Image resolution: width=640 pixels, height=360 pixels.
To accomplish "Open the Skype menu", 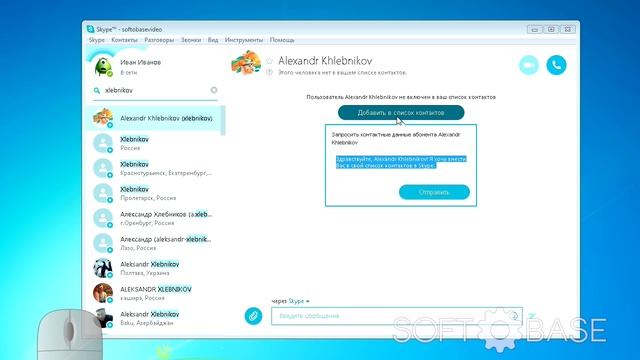I will click(97, 40).
